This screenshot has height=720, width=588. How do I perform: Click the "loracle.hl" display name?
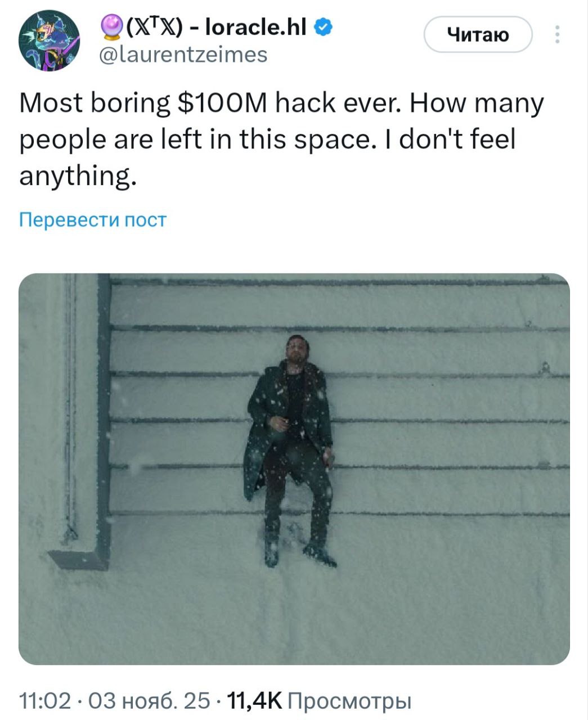tap(256, 26)
